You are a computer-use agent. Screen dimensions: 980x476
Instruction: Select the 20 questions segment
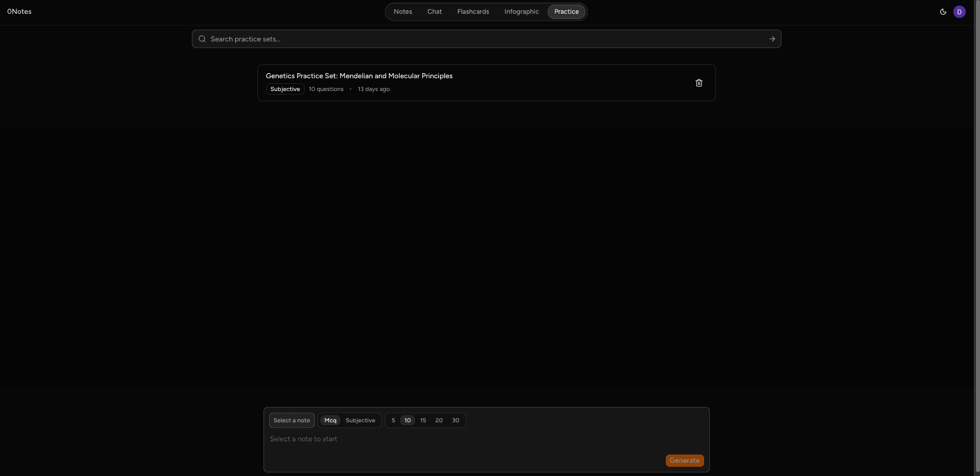pyautogui.click(x=438, y=420)
